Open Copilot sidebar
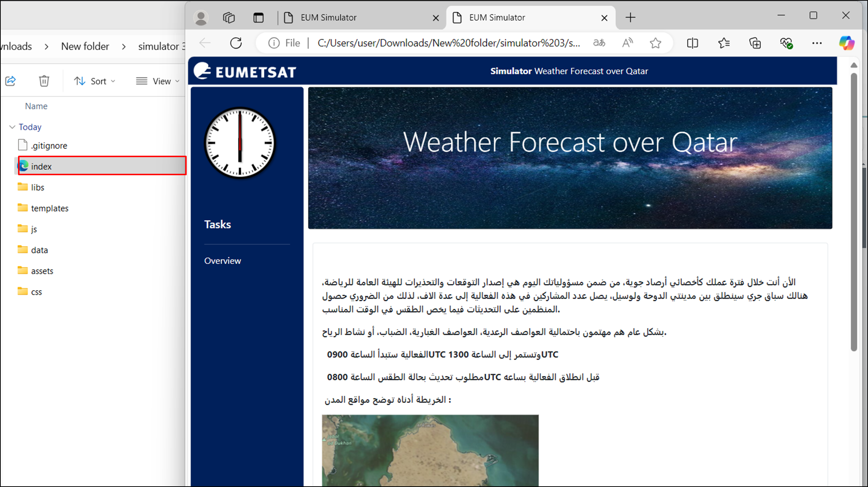This screenshot has height=487, width=868. 847,43
